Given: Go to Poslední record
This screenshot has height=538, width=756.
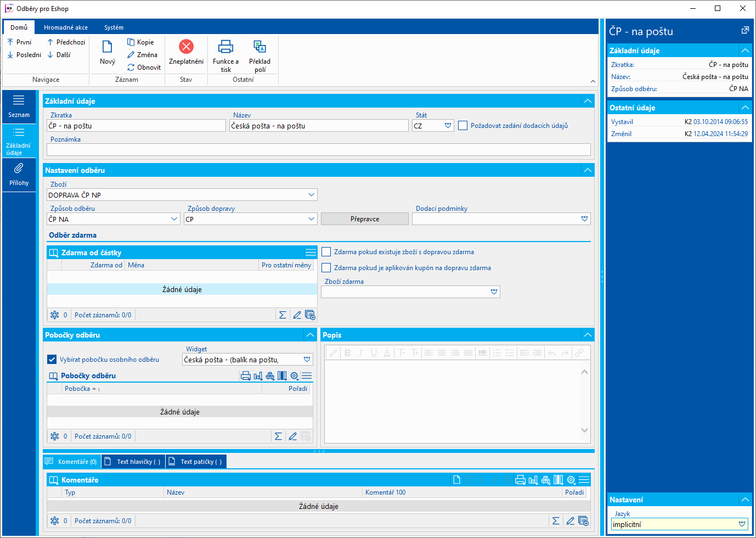Looking at the screenshot, I should tap(24, 55).
